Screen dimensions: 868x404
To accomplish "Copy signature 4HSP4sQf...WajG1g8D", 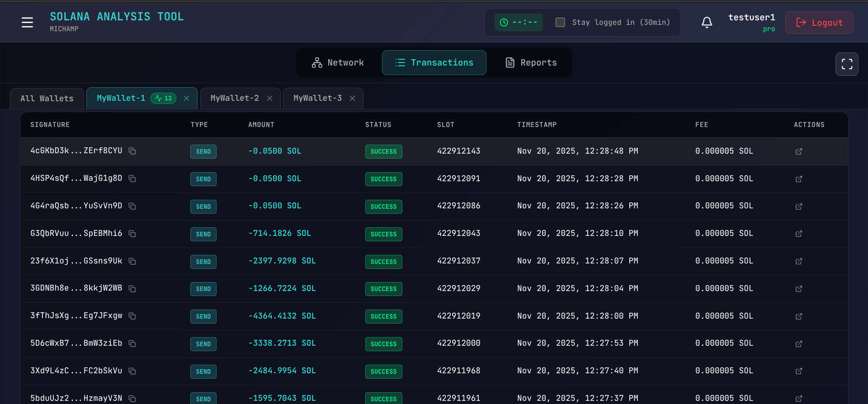I will (132, 179).
